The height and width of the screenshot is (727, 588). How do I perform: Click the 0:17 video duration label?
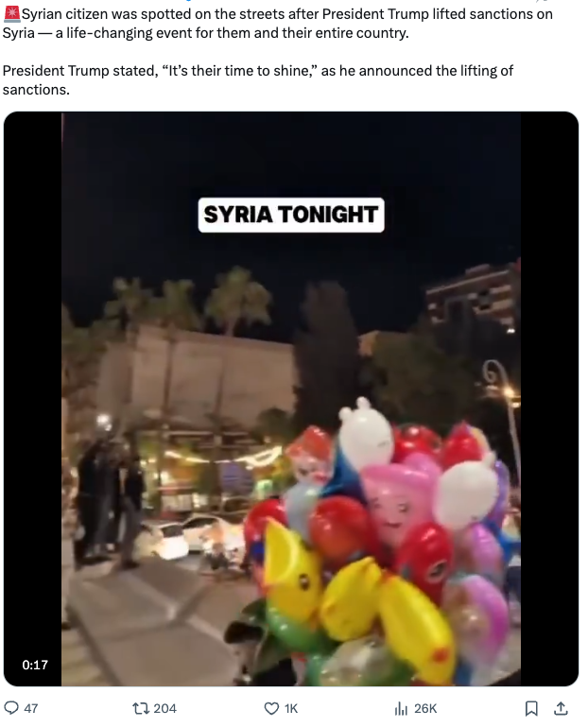pos(35,665)
